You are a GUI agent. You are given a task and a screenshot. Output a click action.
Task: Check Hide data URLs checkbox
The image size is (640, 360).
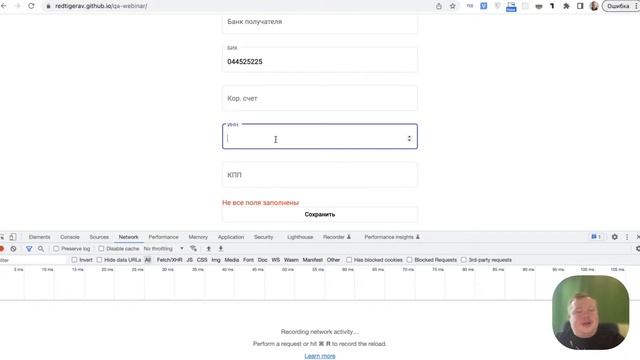click(99, 260)
